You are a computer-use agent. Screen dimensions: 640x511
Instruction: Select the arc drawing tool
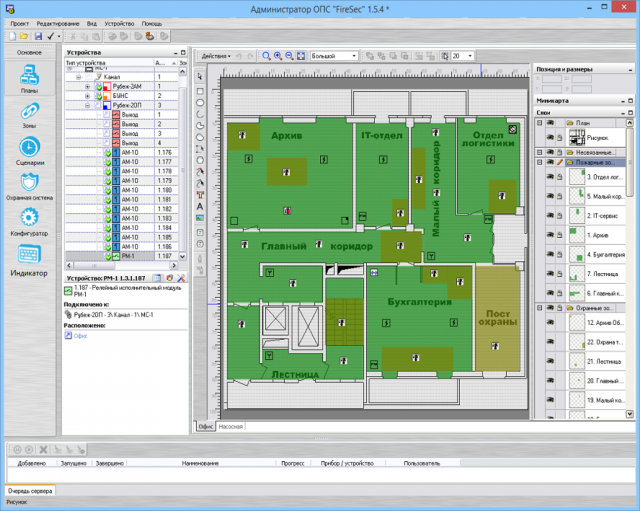(x=200, y=114)
